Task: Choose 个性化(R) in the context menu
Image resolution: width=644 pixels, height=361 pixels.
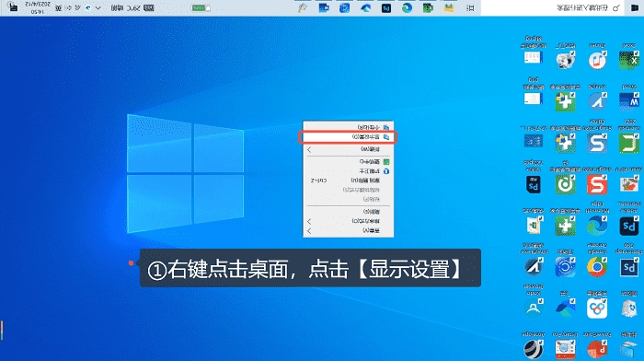Action: 349,127
